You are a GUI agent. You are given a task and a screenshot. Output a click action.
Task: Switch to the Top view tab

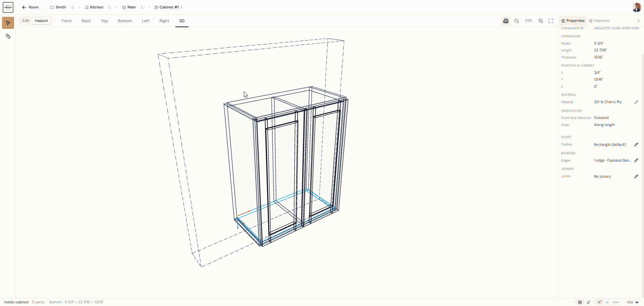coord(104,21)
